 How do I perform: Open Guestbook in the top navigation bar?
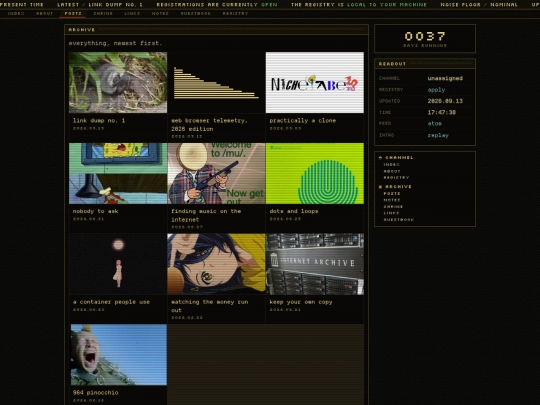(196, 13)
